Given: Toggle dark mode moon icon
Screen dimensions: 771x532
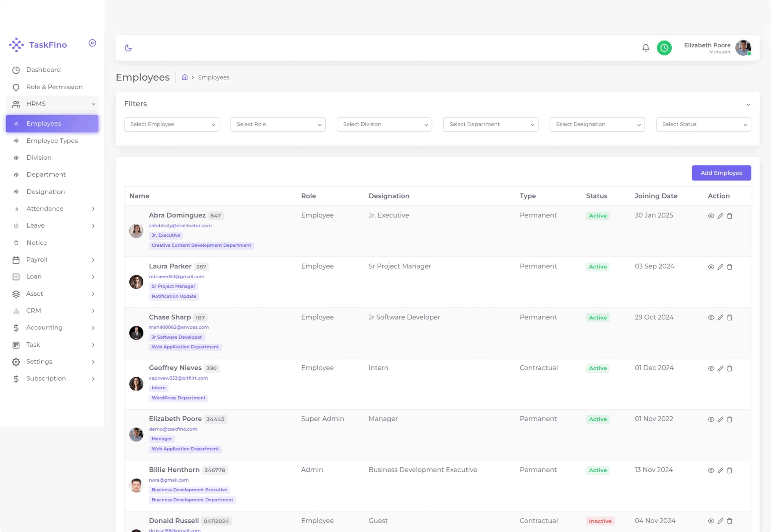Looking at the screenshot, I should (x=128, y=48).
